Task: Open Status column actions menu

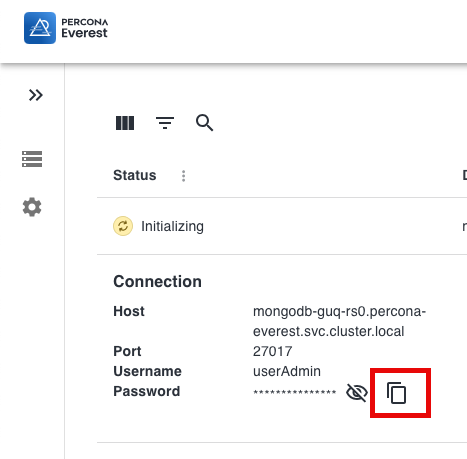Action: 183,176
